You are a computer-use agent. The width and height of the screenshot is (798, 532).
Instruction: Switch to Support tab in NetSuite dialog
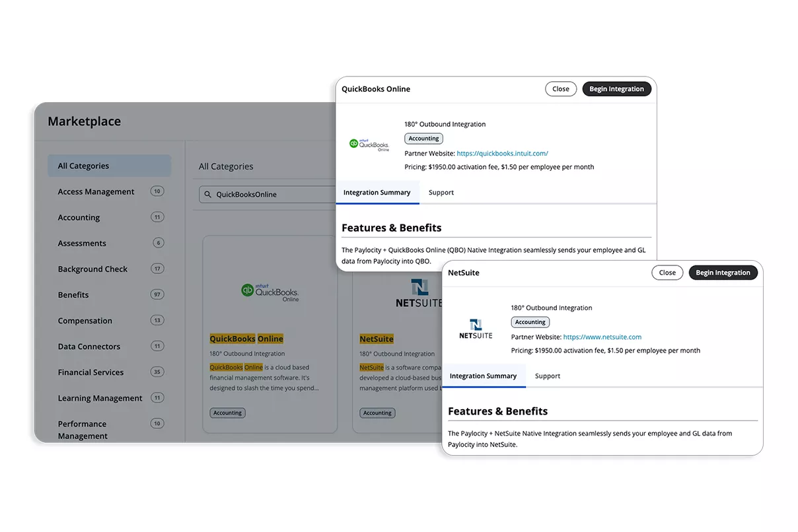tap(548, 376)
